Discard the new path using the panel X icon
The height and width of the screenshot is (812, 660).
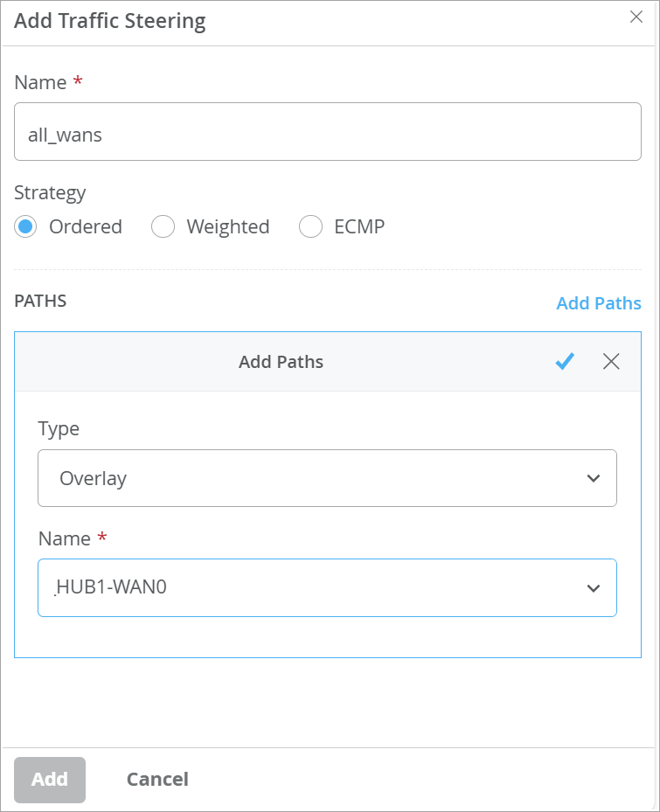coord(611,362)
